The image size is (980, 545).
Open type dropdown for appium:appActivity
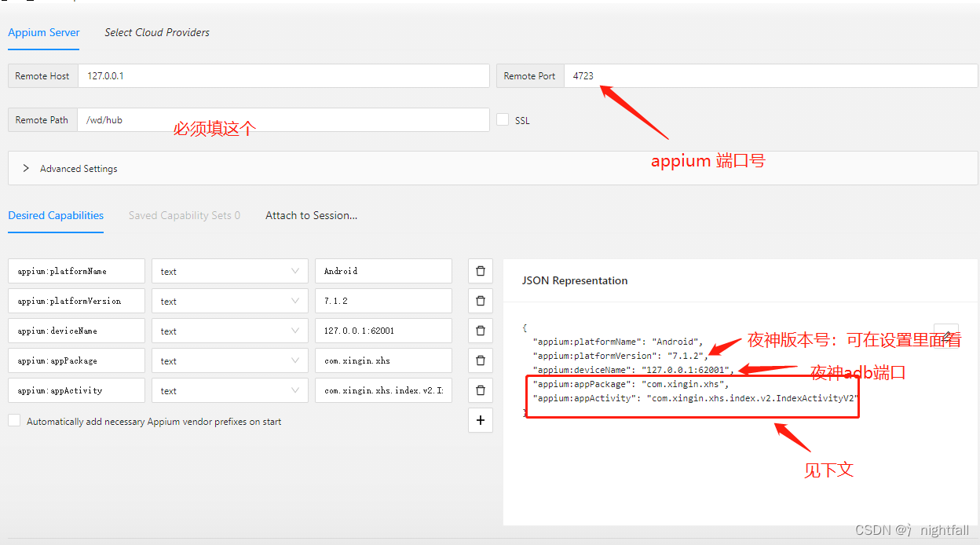(x=229, y=390)
